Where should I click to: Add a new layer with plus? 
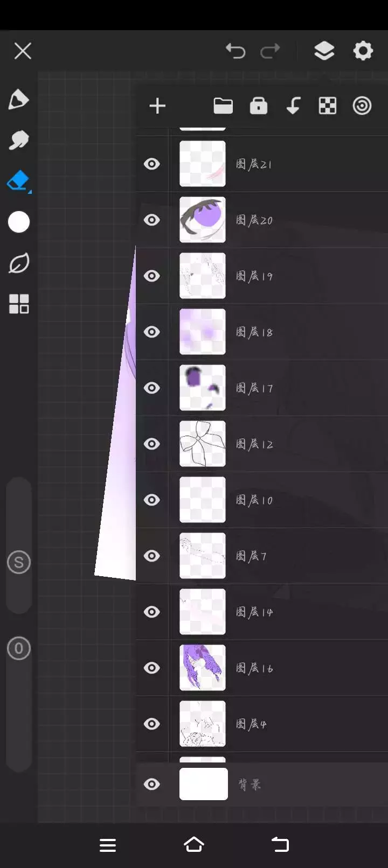point(157,106)
